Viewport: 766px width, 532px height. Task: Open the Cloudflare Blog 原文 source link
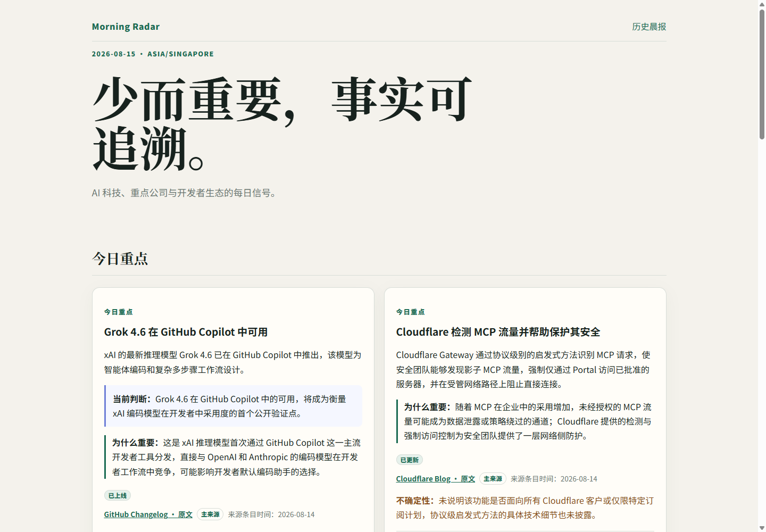(436, 479)
